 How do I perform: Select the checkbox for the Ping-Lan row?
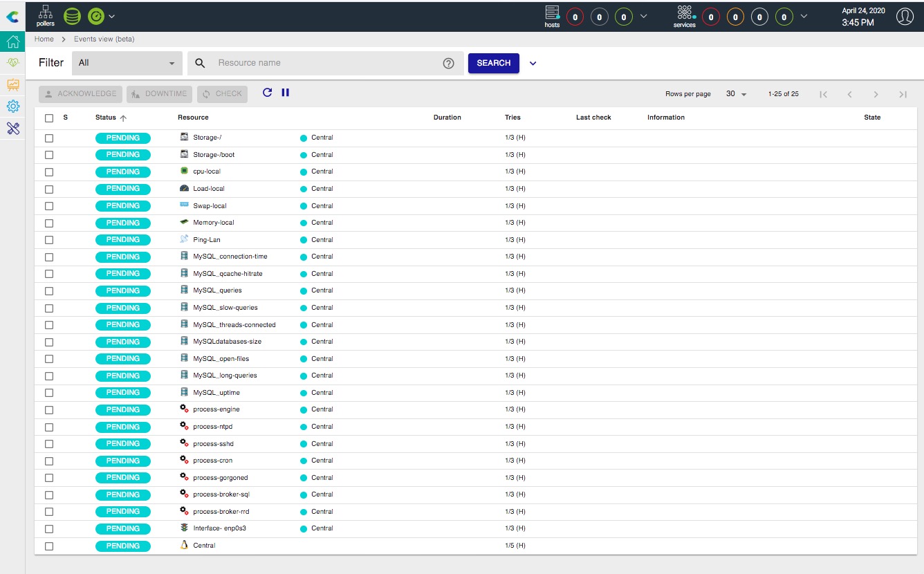click(49, 240)
